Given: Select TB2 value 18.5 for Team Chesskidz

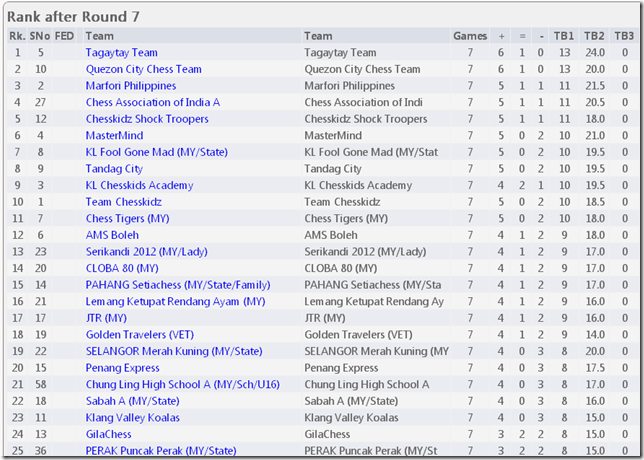Looking at the screenshot, I should coord(595,202).
